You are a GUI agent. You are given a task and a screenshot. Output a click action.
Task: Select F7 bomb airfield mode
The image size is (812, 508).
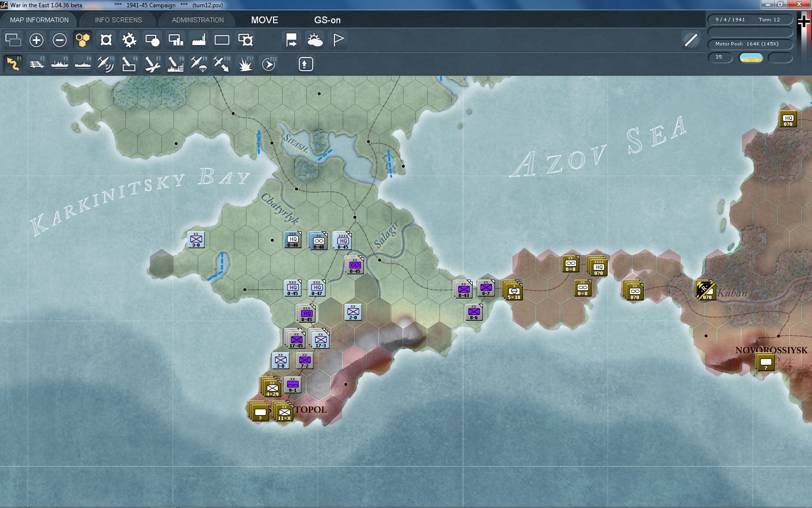pyautogui.click(x=152, y=64)
